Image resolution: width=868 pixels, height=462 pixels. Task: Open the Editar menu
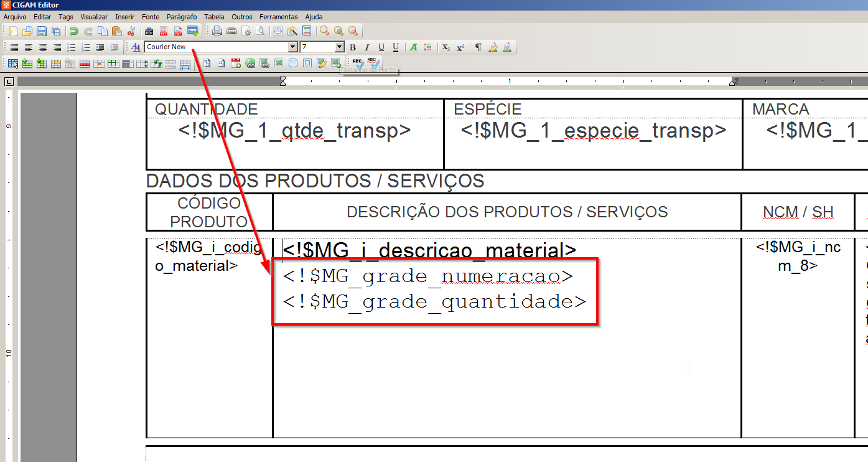click(x=42, y=17)
